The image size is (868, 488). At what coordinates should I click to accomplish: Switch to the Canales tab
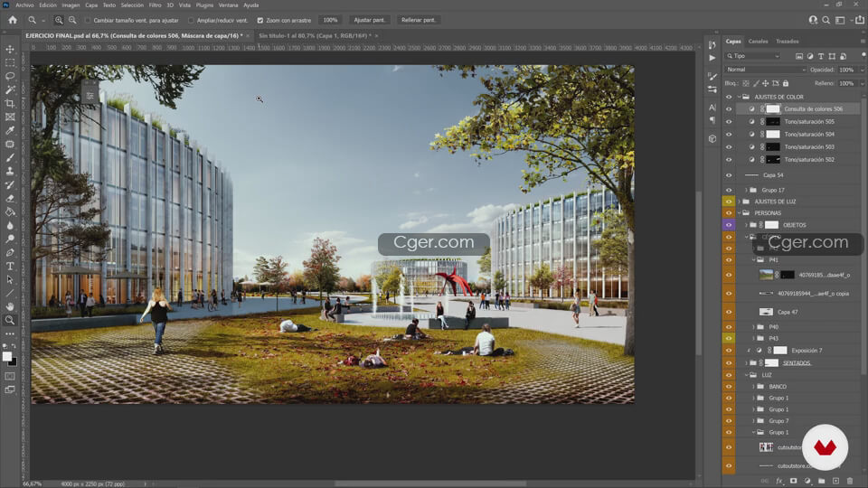pyautogui.click(x=758, y=42)
